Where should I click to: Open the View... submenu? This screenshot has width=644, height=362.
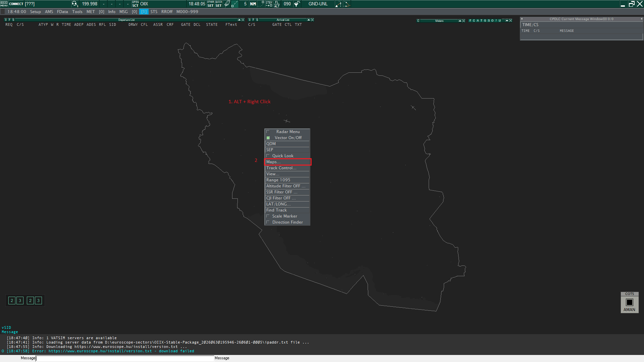(x=287, y=174)
